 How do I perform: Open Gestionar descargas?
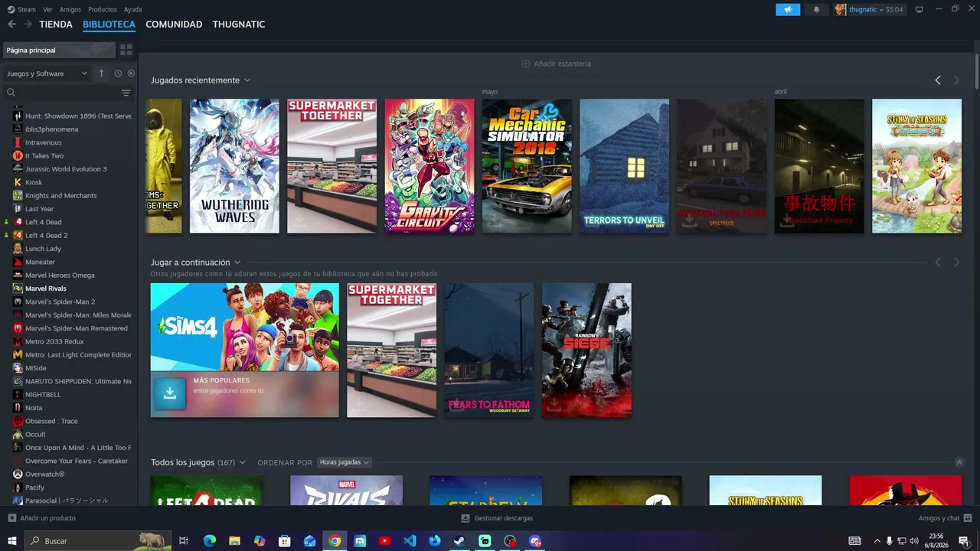click(x=497, y=518)
